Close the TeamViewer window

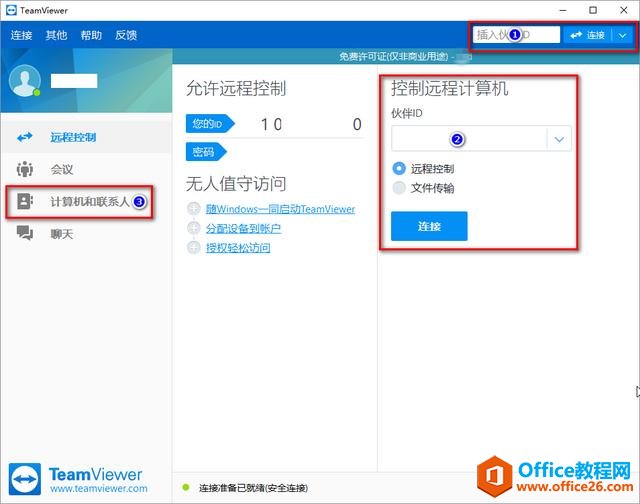624,10
